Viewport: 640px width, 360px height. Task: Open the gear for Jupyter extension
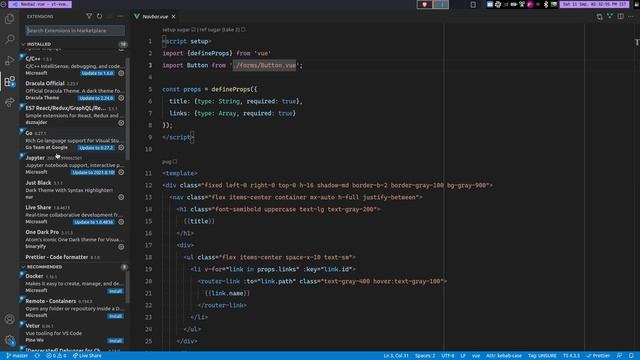121,172
